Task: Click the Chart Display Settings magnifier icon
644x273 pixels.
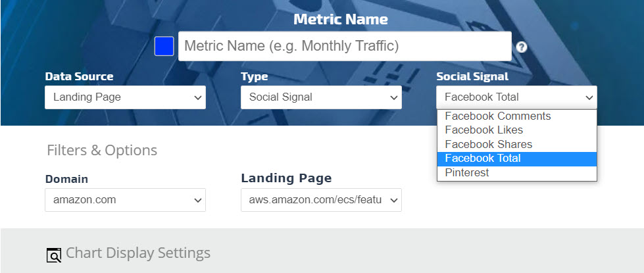Action: pyautogui.click(x=53, y=255)
